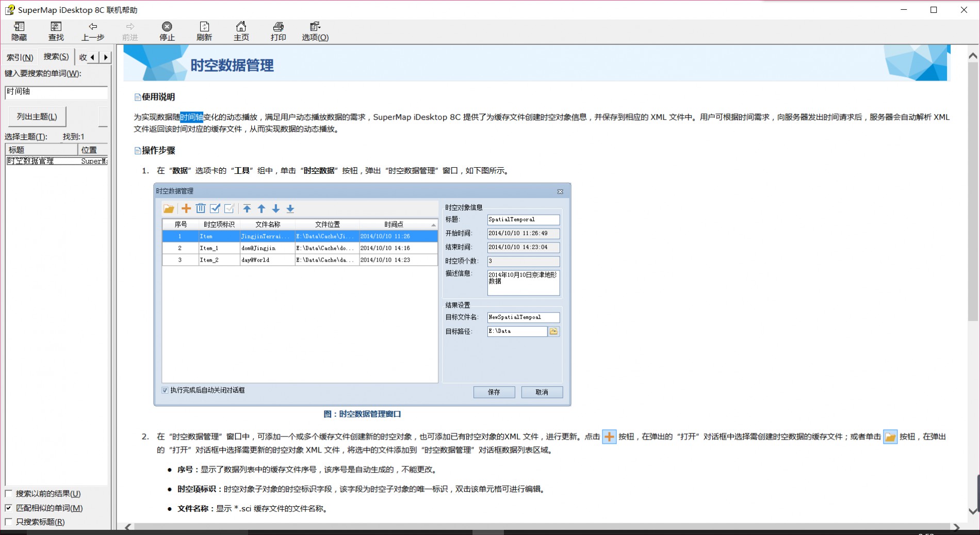Click the 位置 column header in results

point(92,150)
